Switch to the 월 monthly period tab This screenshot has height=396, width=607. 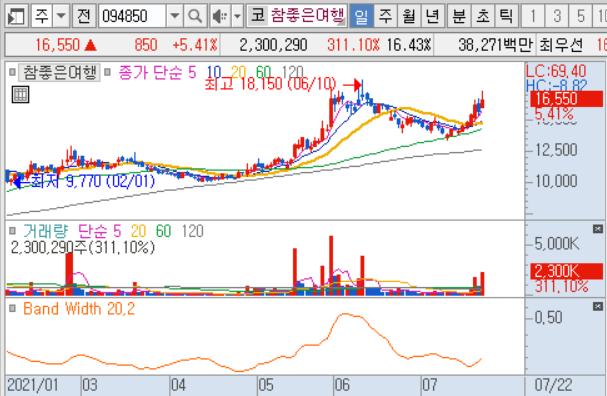click(409, 16)
